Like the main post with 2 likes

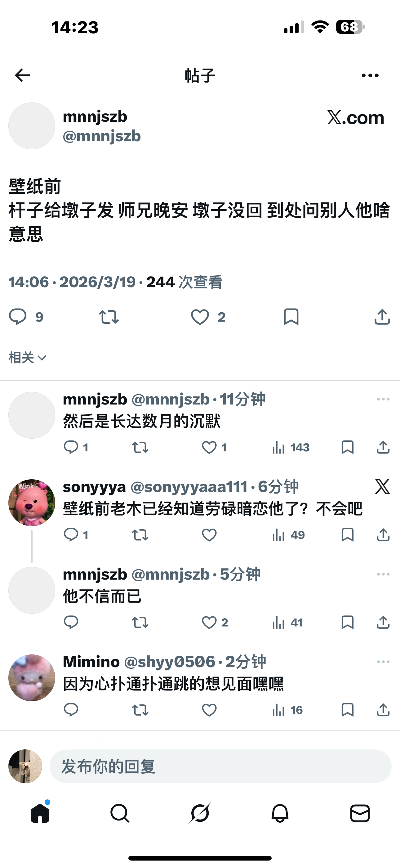pyautogui.click(x=208, y=317)
